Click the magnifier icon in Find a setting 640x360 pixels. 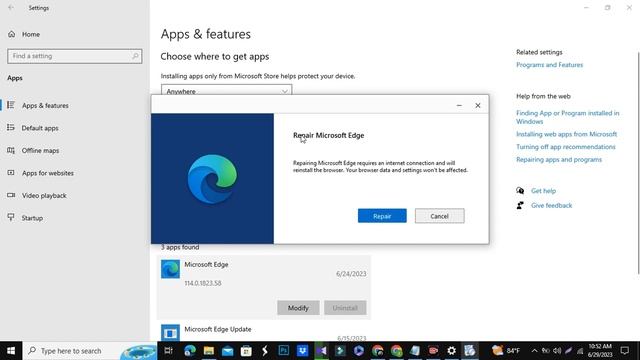tap(135, 56)
